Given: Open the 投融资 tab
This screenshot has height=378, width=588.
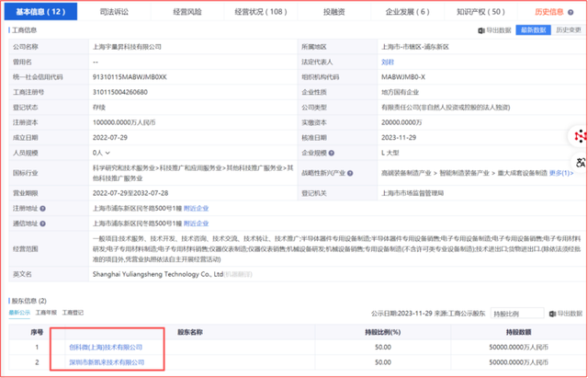Looking at the screenshot, I should pos(334,12).
